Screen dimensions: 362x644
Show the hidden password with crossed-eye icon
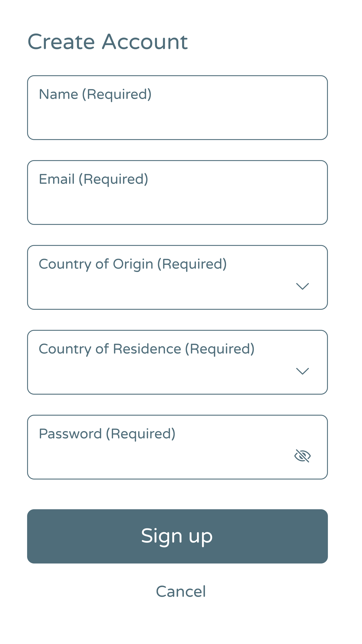click(302, 456)
